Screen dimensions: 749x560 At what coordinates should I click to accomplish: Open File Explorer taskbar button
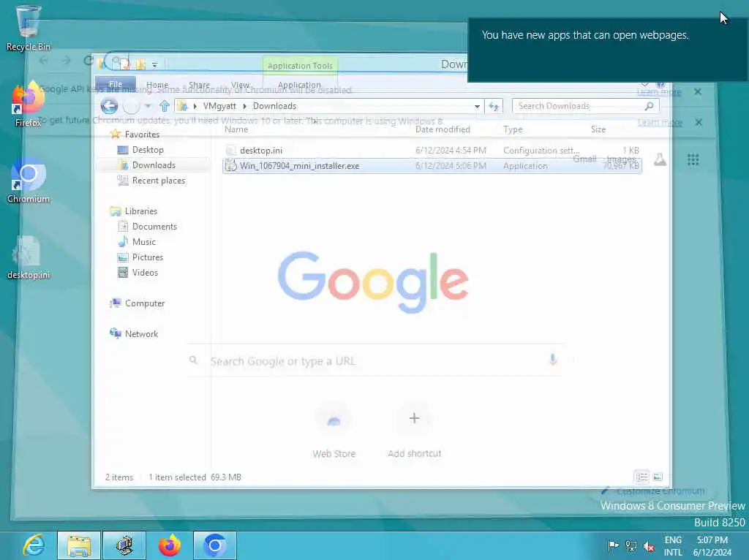(x=79, y=545)
